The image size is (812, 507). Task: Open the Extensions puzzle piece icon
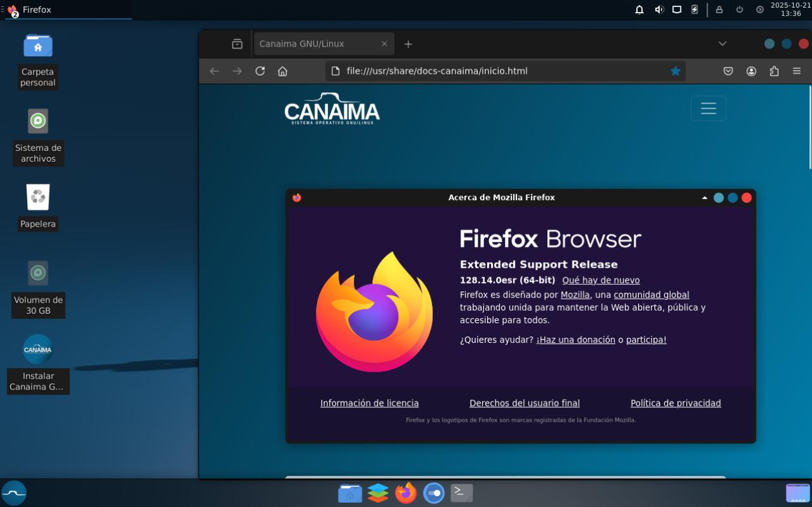coord(774,71)
